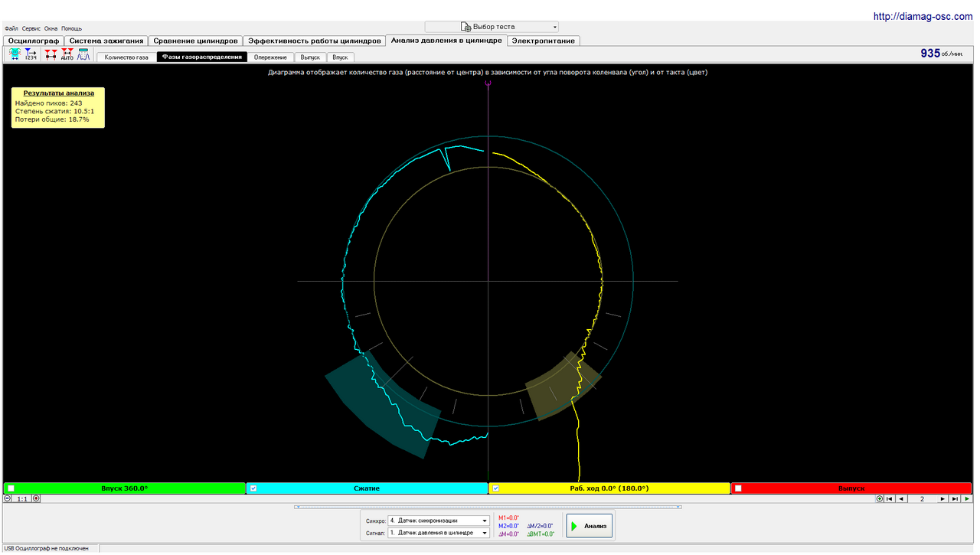This screenshot has width=980, height=555.
Task: Click the Найдено пиков: 243 line
Action: click(48, 103)
